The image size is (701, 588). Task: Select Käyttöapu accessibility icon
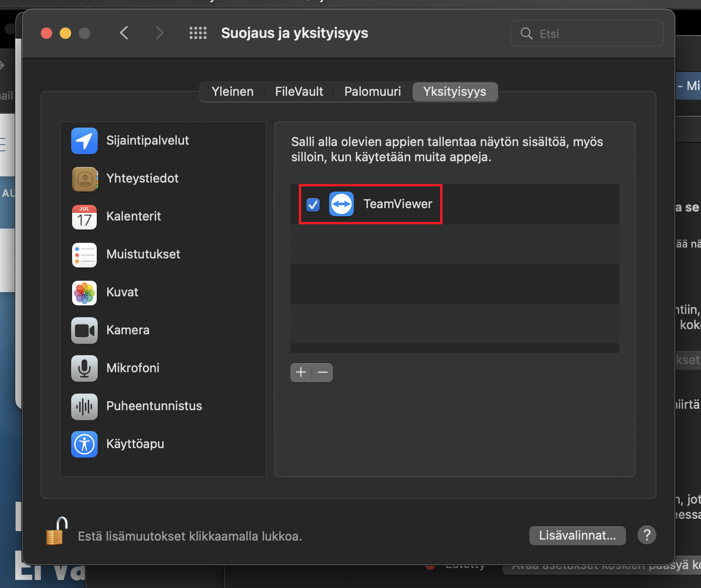click(84, 444)
